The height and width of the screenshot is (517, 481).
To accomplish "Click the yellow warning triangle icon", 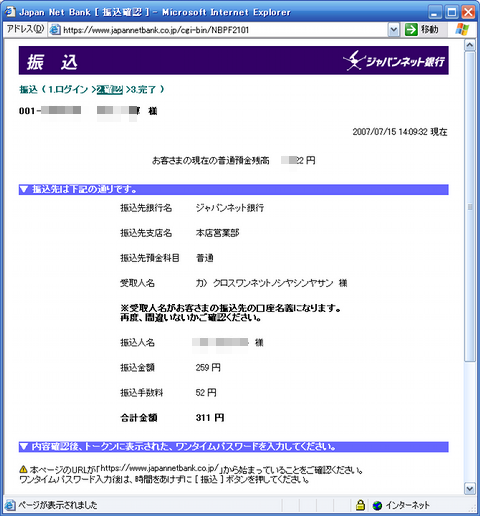I will point(23,469).
